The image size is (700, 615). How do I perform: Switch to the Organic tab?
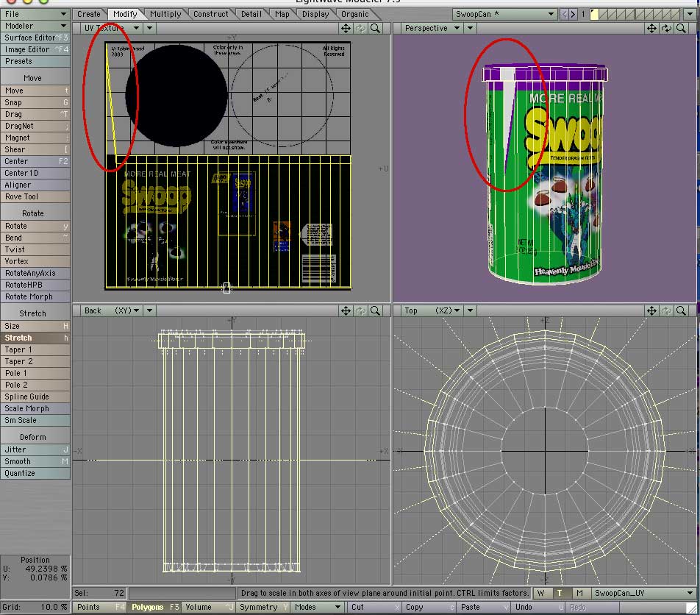pos(355,14)
